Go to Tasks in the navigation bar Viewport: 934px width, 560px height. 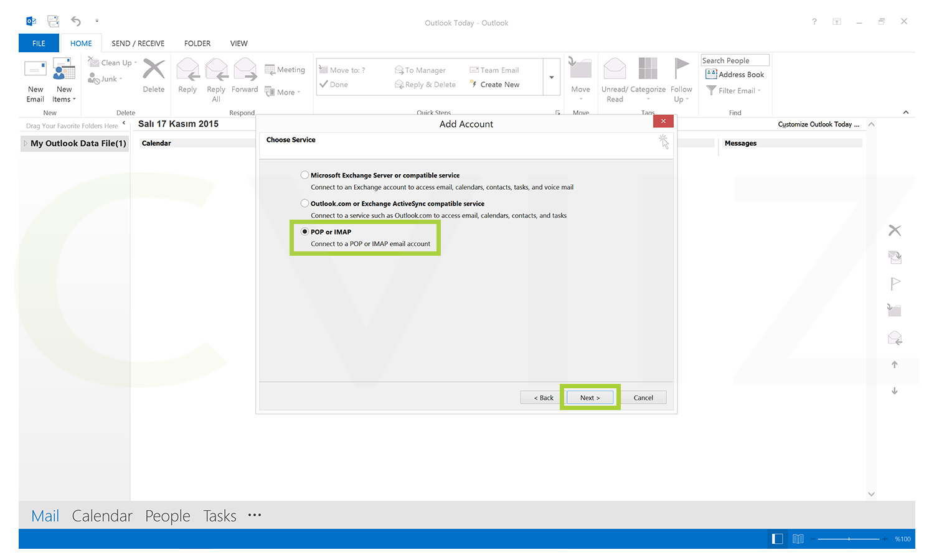pyautogui.click(x=220, y=516)
